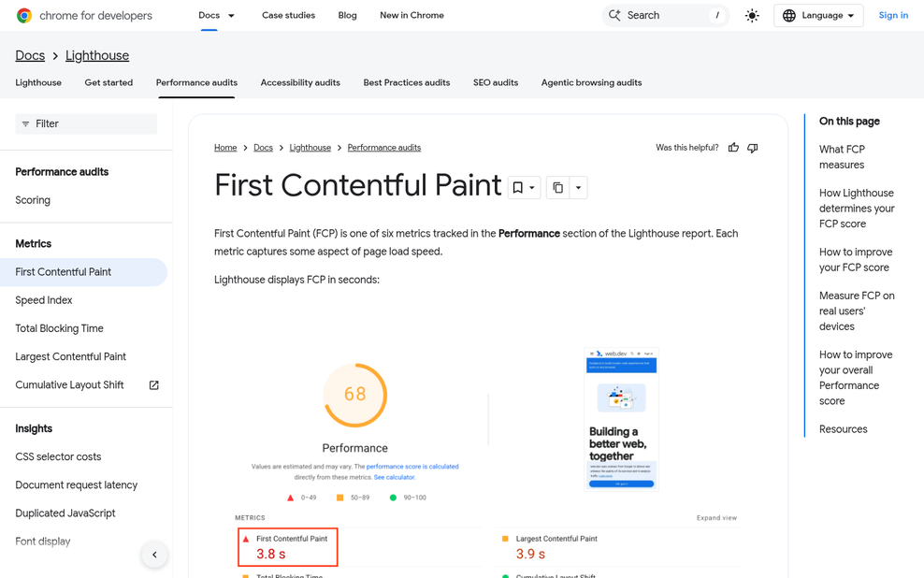This screenshot has height=578, width=924.
Task: Switch to SEO audits tab
Action: (x=496, y=82)
